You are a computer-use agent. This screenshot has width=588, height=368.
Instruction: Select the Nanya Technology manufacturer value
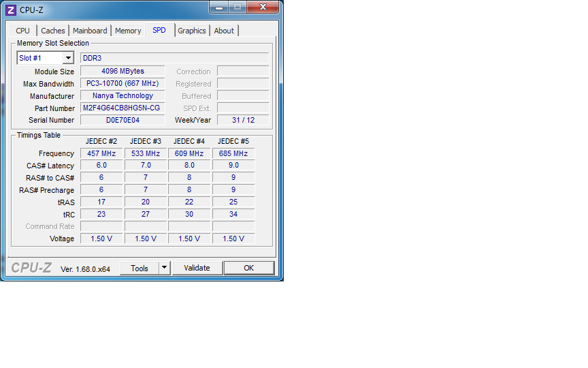(122, 96)
